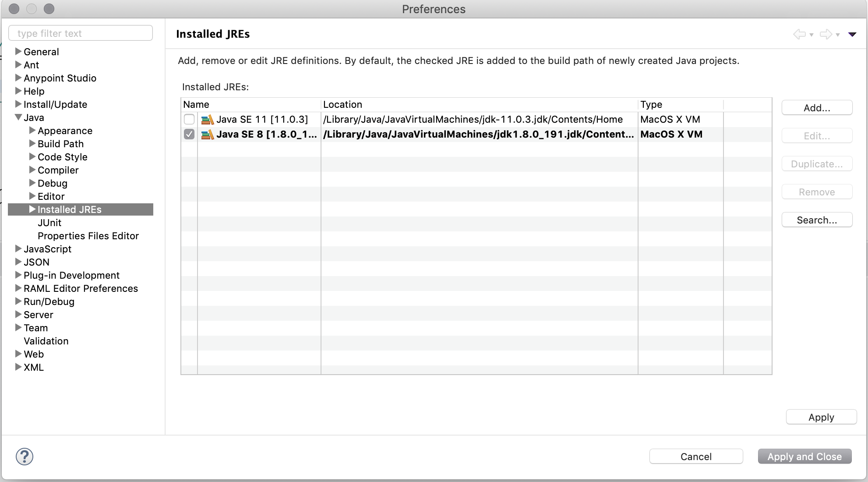
Task: Enable Java SE 11 as default JRE
Action: click(190, 119)
